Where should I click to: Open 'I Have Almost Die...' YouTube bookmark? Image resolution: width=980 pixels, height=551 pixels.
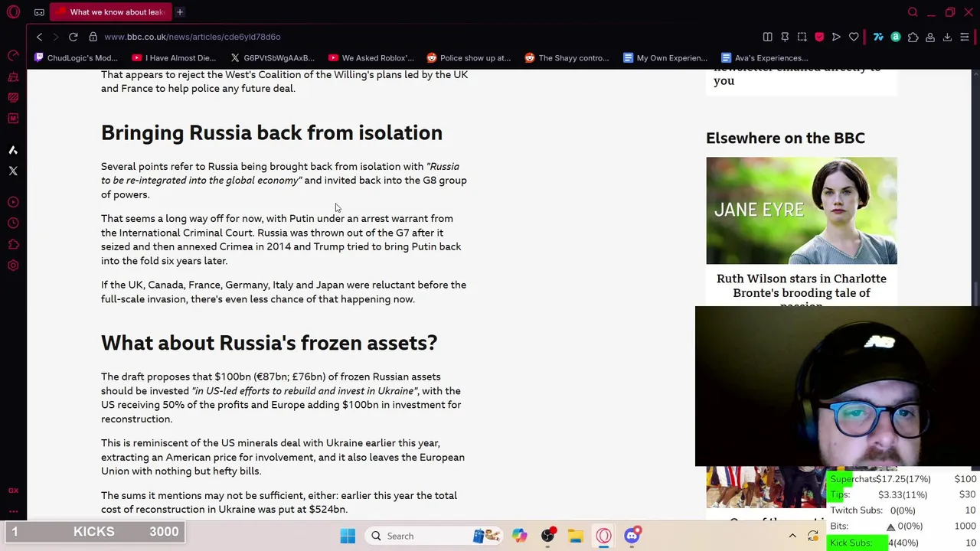[x=174, y=58]
